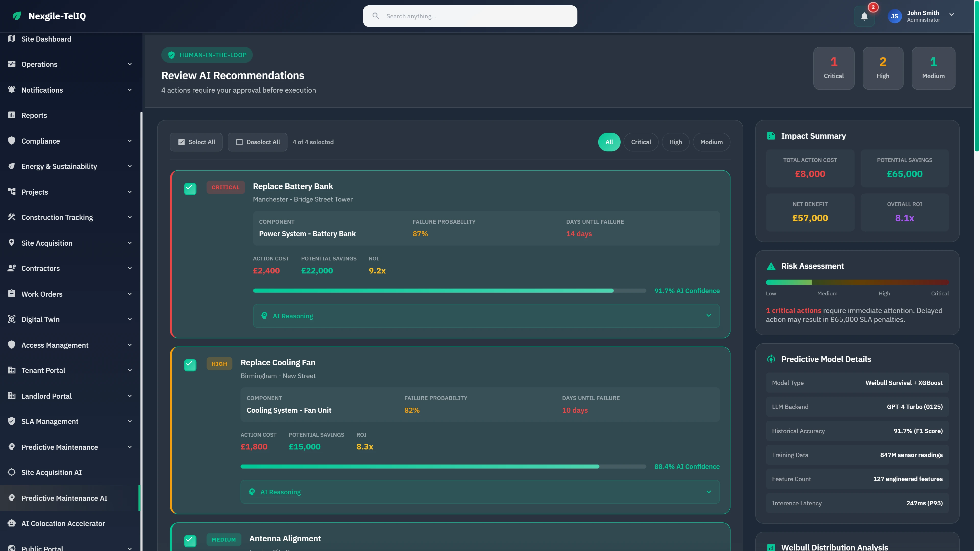Click the Deselect All button

pyautogui.click(x=258, y=142)
